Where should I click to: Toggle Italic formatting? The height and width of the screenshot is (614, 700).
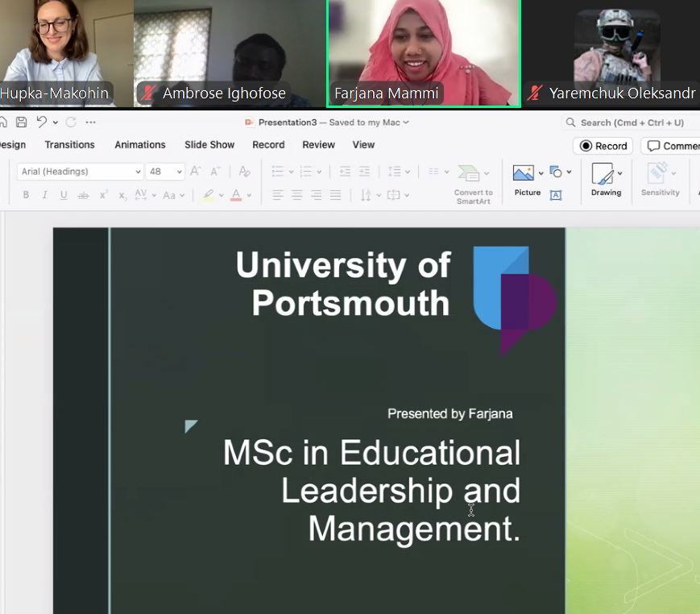click(x=44, y=195)
